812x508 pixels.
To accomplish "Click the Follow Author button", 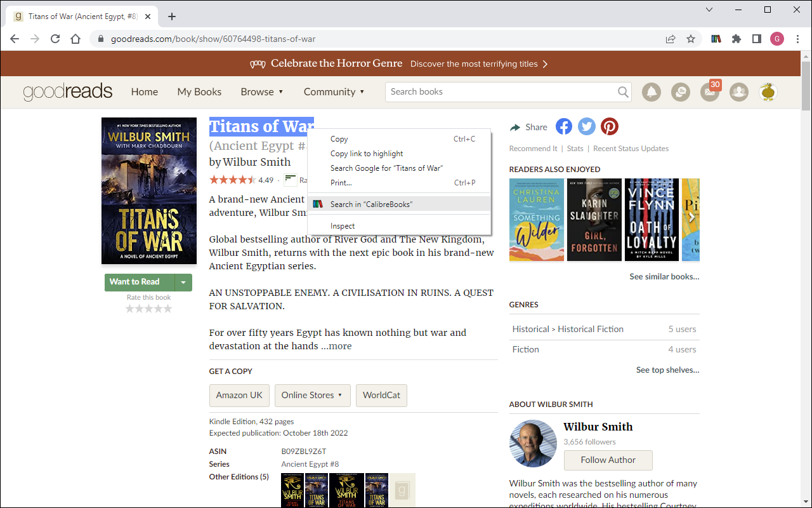I will [x=608, y=460].
